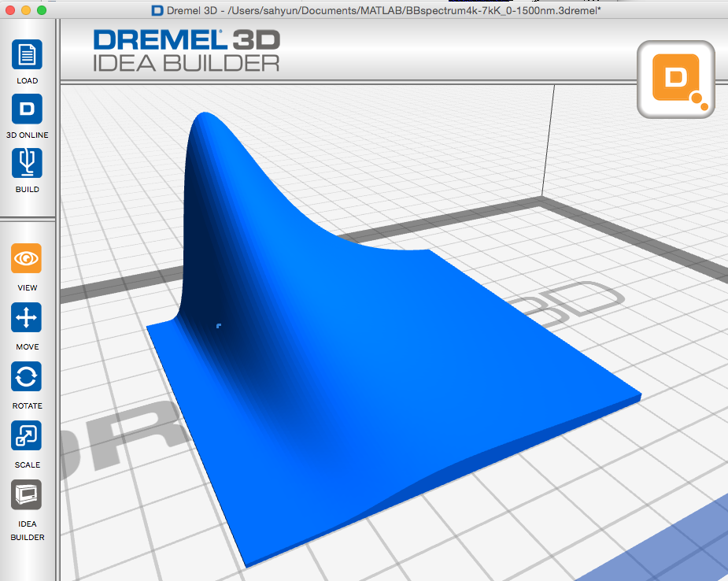
Task: Click the orange Dremel account icon
Action: pyautogui.click(x=676, y=80)
